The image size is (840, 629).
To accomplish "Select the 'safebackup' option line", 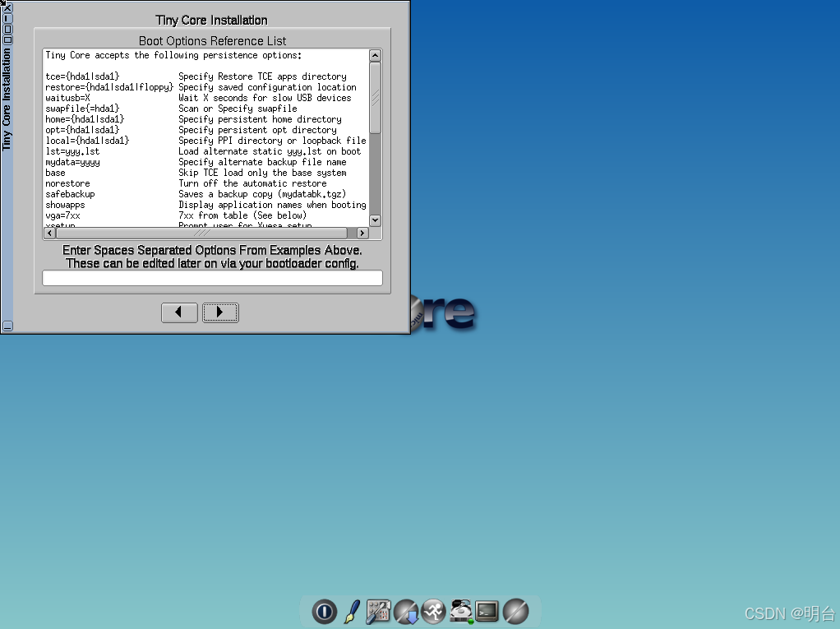I will (x=70, y=195).
